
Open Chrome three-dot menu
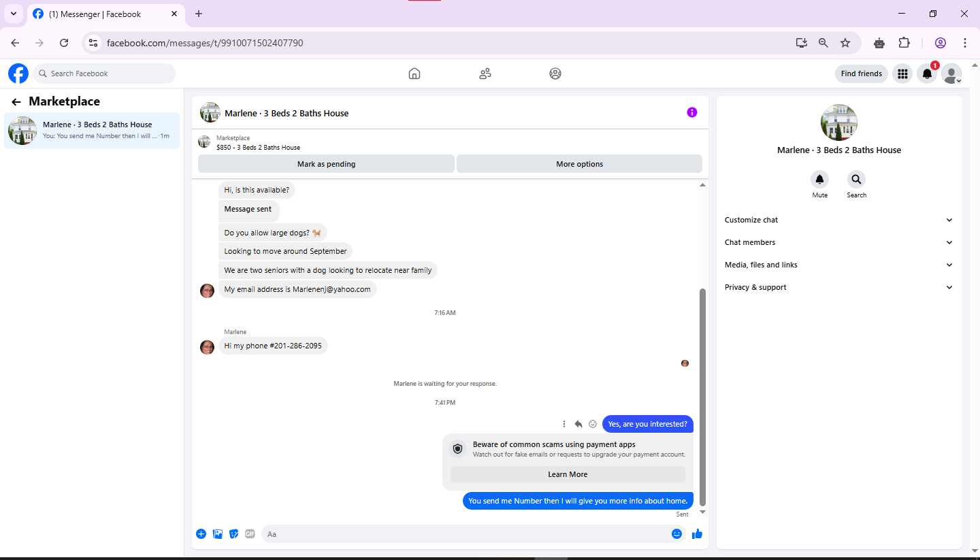965,43
